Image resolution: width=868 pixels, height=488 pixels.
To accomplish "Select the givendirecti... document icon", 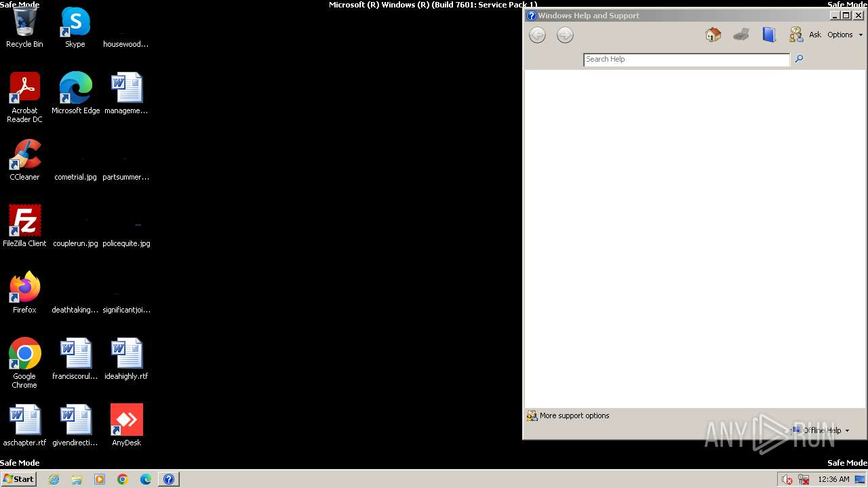I will coord(75,426).
